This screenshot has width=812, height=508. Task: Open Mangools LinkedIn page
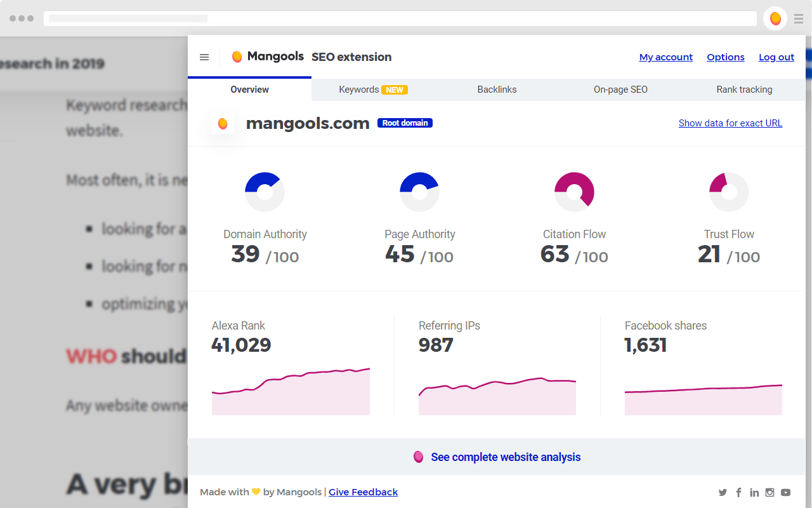click(x=754, y=492)
